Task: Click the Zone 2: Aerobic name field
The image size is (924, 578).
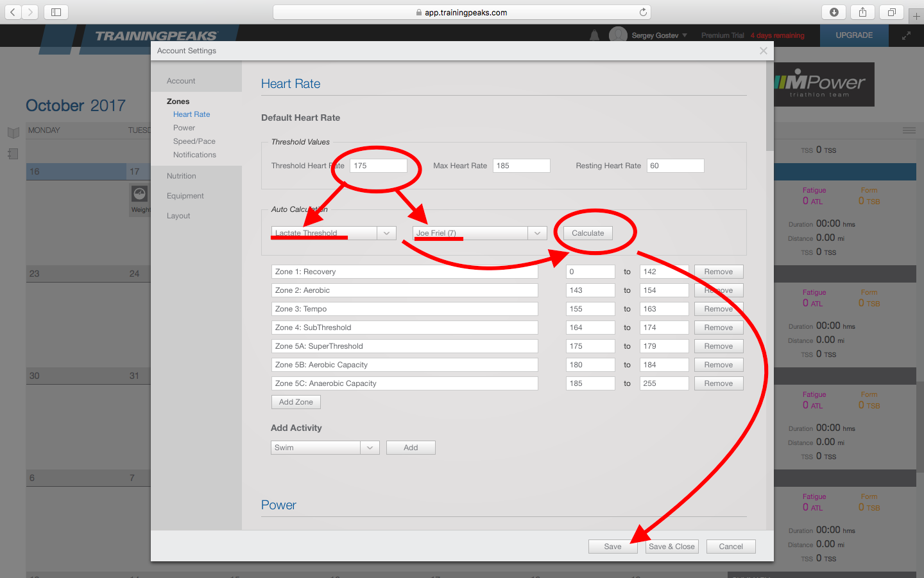Action: (404, 290)
